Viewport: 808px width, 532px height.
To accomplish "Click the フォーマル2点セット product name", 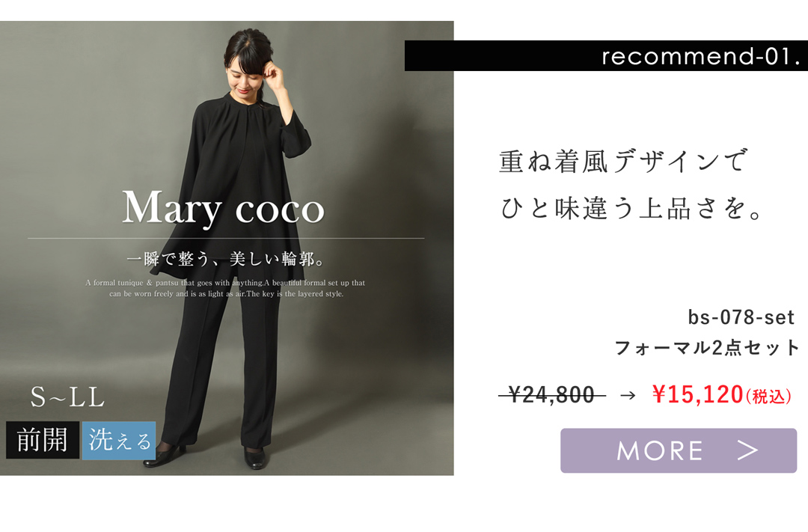I will 707,347.
